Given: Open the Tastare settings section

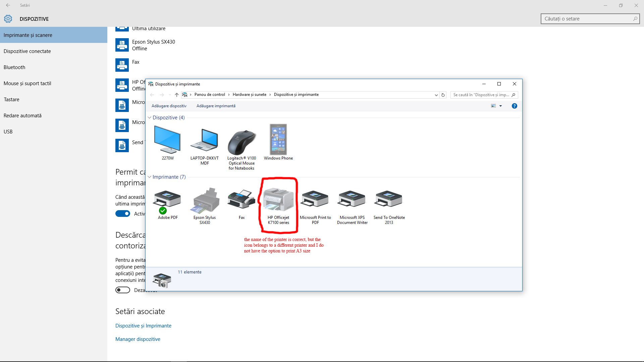Looking at the screenshot, I should click(x=54, y=99).
